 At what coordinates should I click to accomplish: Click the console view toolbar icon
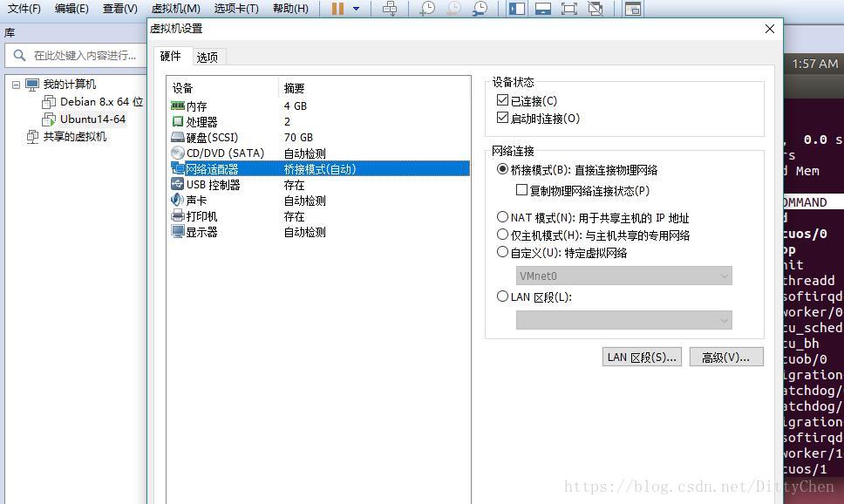633,9
